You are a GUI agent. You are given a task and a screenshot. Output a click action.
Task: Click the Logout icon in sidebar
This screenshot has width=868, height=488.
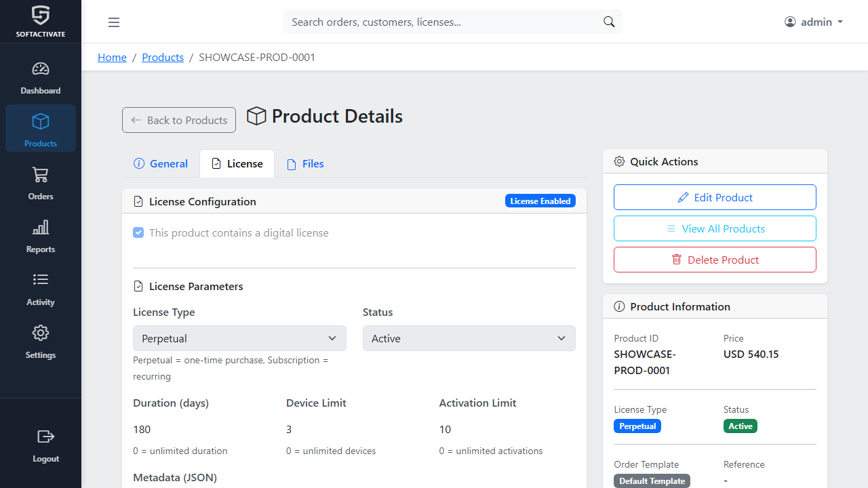[45, 436]
